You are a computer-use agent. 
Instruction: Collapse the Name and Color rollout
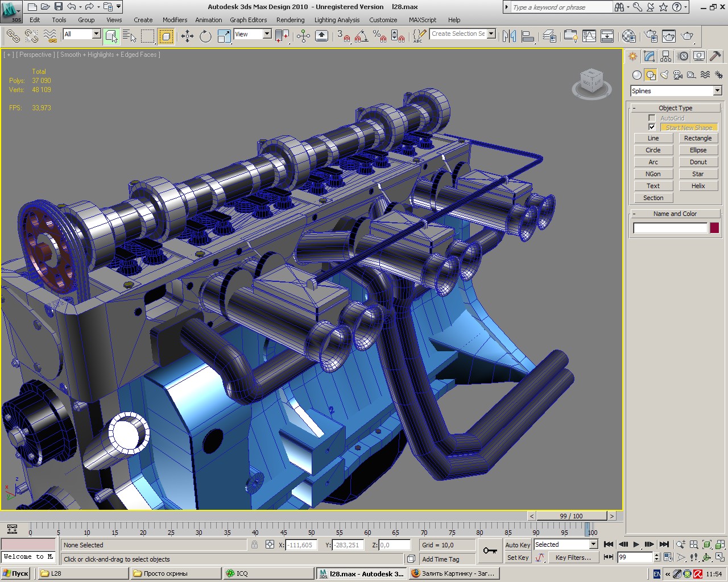tap(675, 214)
